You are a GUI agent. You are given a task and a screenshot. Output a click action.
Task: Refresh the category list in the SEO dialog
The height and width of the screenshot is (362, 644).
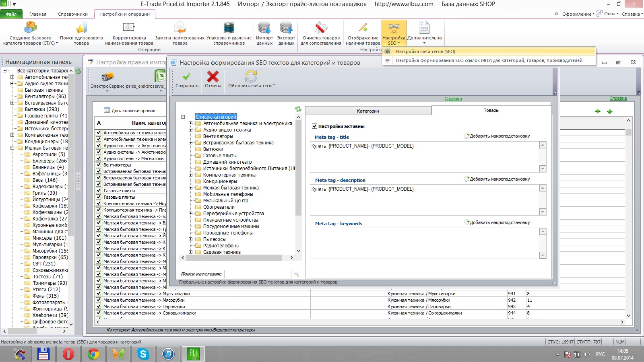tap(298, 109)
